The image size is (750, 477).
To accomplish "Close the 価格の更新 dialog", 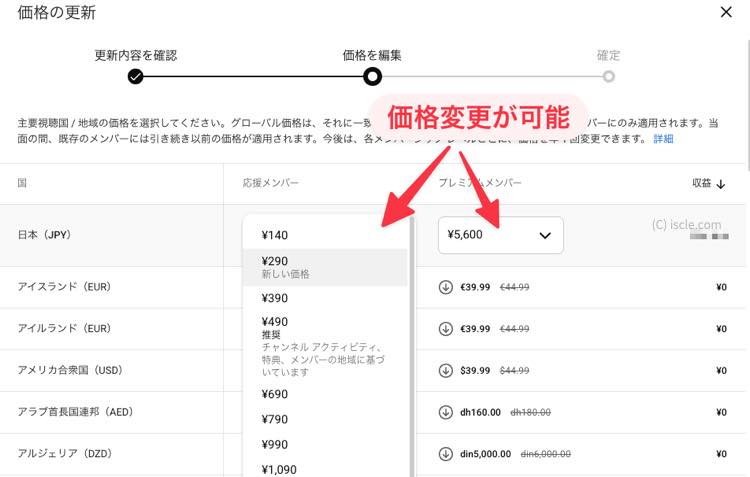I will [x=726, y=12].
